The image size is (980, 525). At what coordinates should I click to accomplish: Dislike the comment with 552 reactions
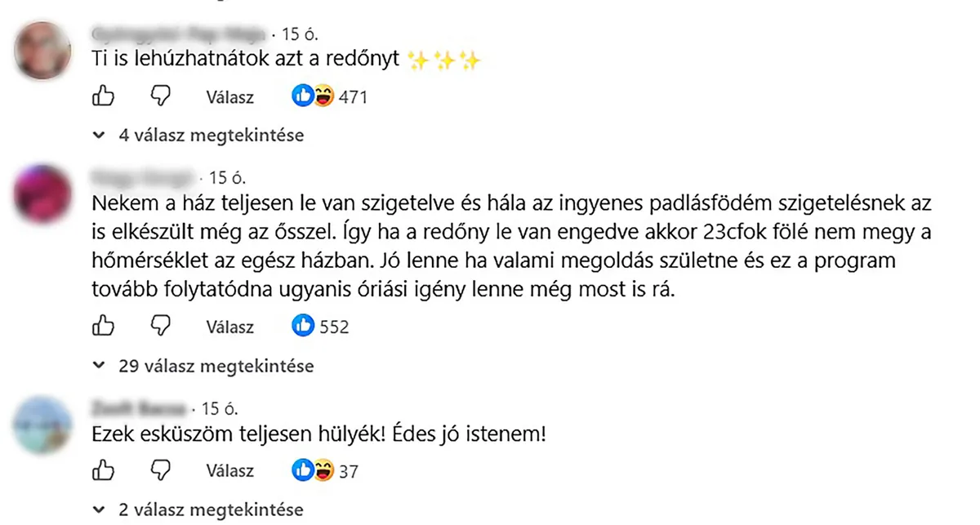pyautogui.click(x=162, y=327)
